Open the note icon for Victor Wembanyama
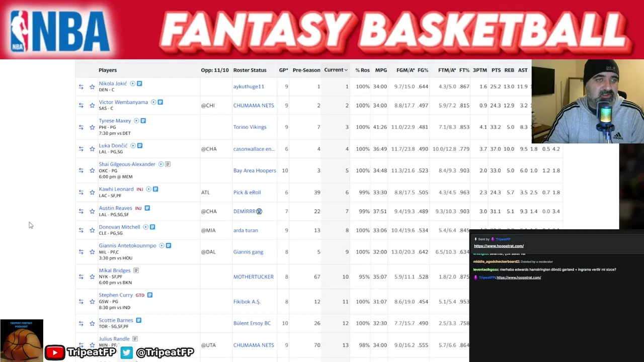 pyautogui.click(x=160, y=102)
